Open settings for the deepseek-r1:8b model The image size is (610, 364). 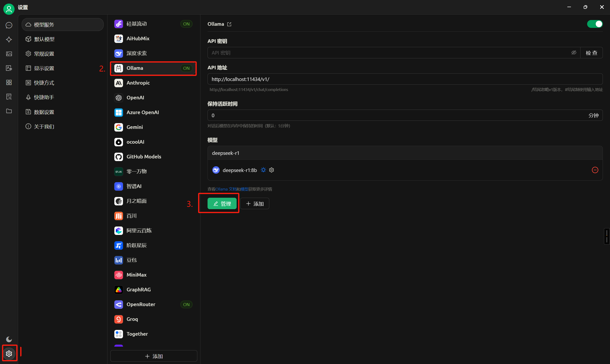click(x=271, y=170)
